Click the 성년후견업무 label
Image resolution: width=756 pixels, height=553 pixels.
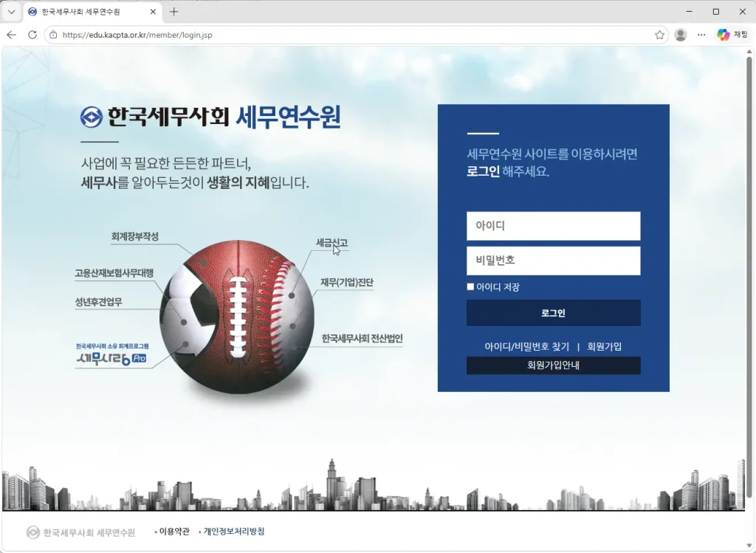pos(98,302)
